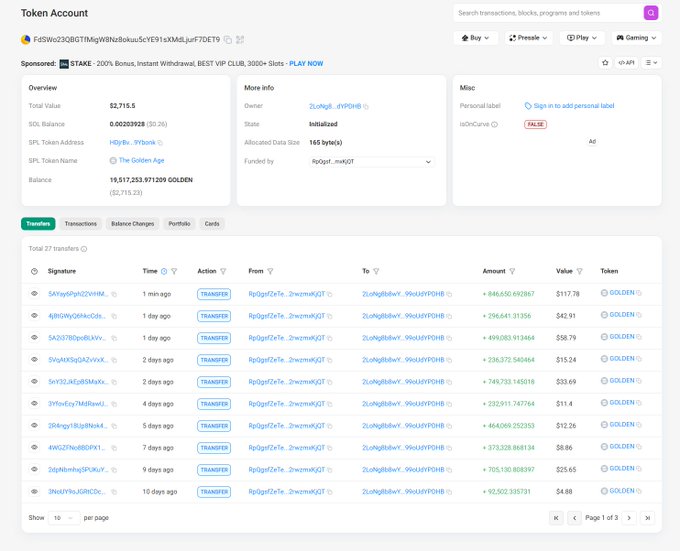Show the account address QR code

coord(240,40)
